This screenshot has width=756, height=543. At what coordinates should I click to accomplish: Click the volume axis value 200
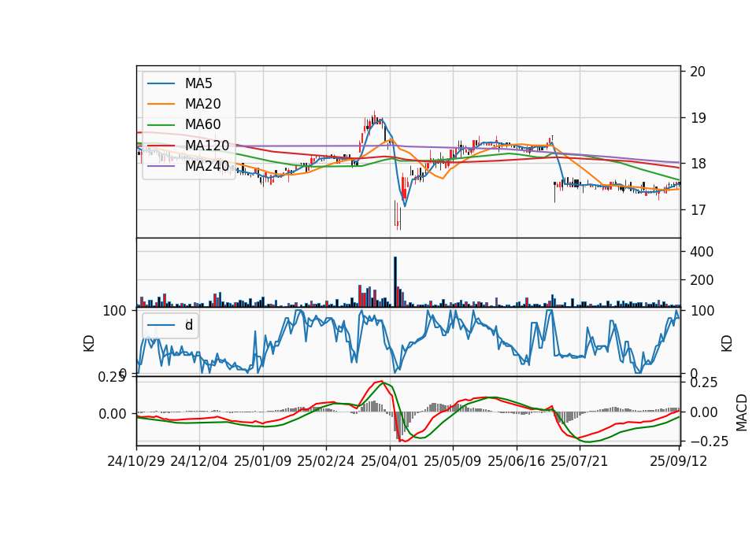pyautogui.click(x=702, y=280)
